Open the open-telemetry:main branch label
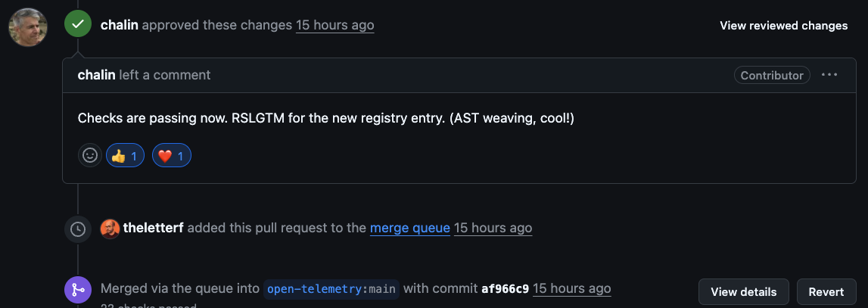 [x=331, y=289]
